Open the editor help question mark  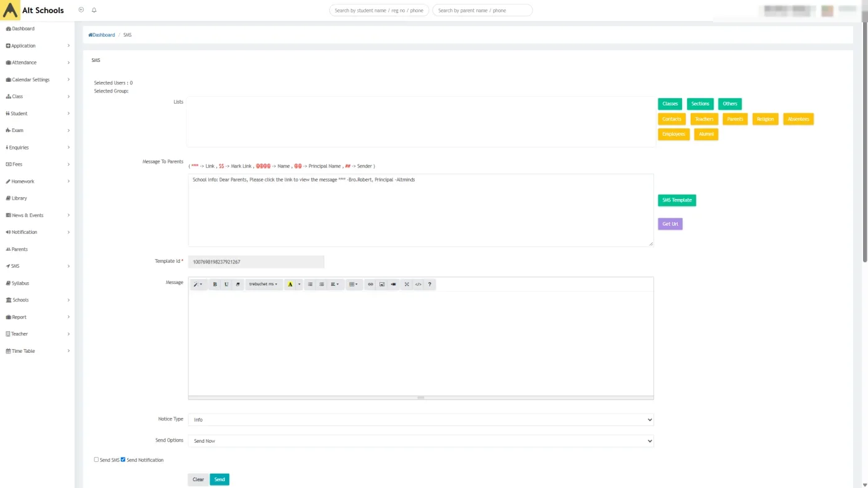(x=430, y=284)
